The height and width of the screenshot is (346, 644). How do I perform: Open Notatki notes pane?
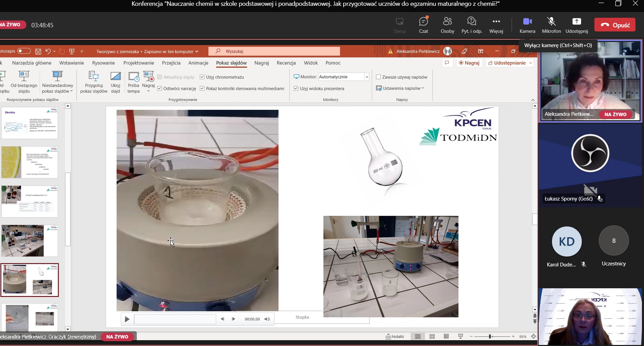(395, 336)
